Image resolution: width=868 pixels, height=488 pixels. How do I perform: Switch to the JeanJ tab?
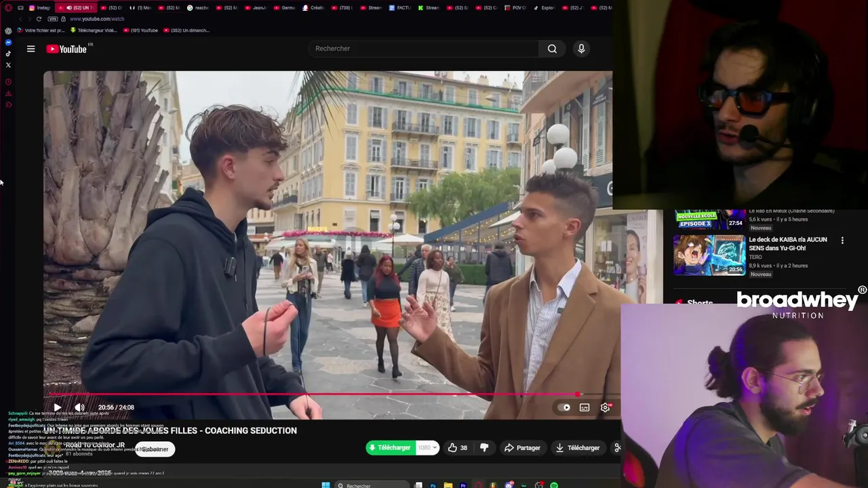coord(256,7)
